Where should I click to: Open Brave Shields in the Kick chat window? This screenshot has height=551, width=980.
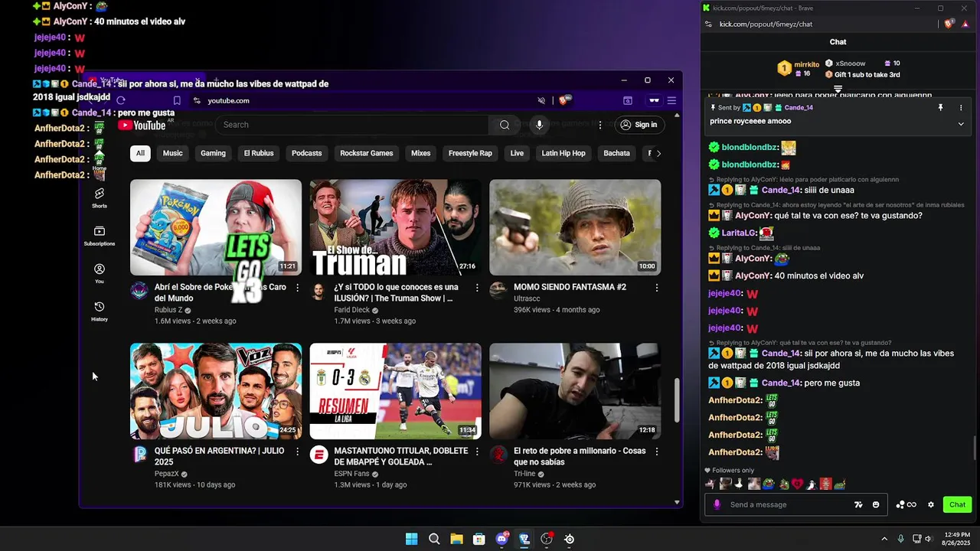[x=949, y=24]
